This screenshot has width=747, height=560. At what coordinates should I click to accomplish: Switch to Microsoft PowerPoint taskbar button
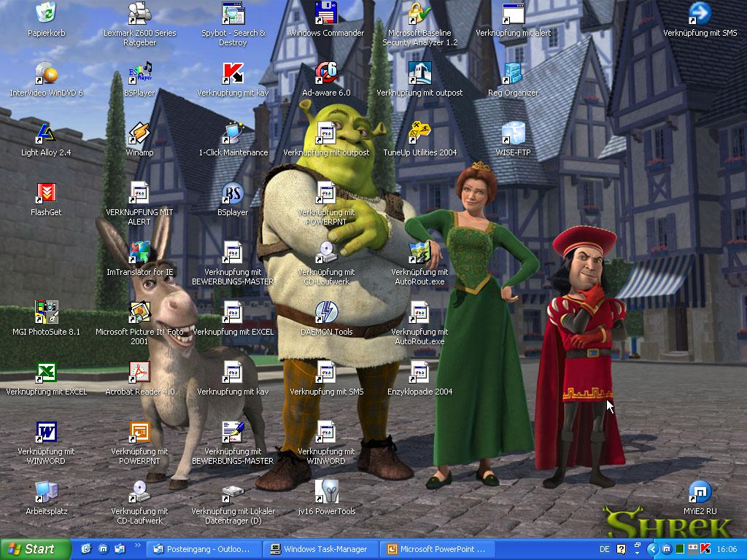click(438, 549)
